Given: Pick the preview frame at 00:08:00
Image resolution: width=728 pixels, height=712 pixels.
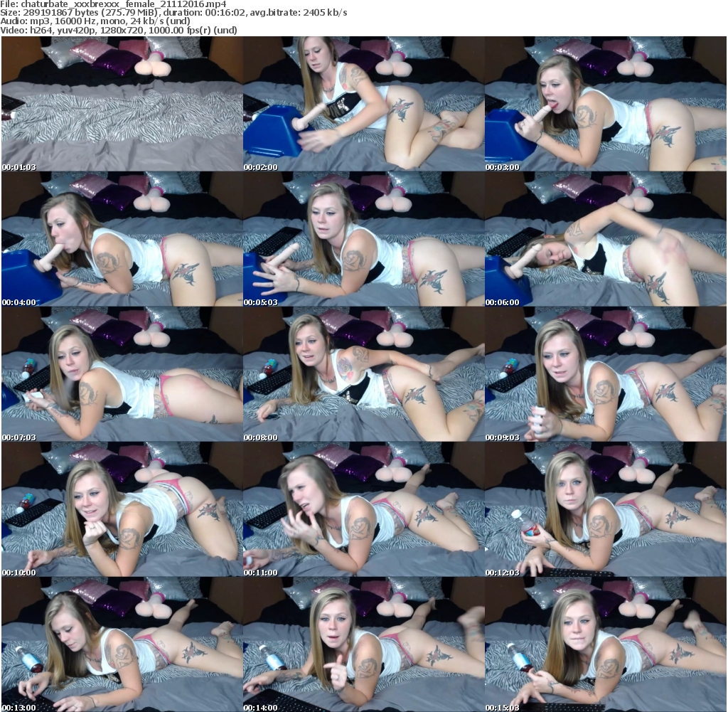Looking at the screenshot, I should click(x=363, y=374).
